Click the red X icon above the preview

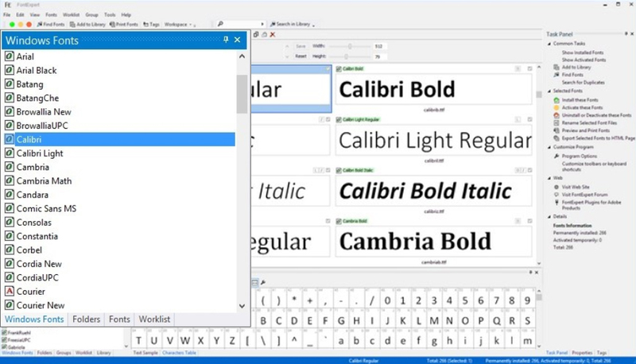tap(273, 34)
